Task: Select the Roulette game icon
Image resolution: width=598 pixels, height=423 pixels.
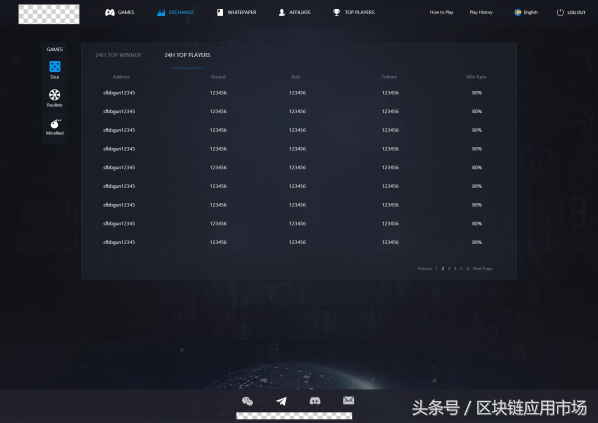Action: 55,95
